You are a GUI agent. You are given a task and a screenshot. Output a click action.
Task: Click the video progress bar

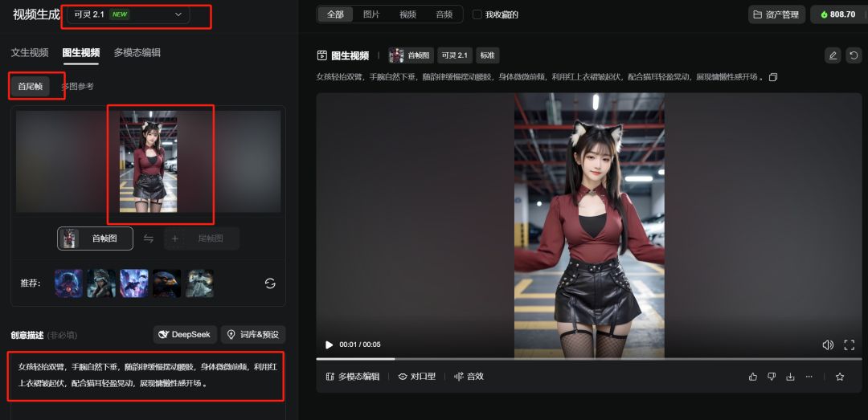coord(589,359)
